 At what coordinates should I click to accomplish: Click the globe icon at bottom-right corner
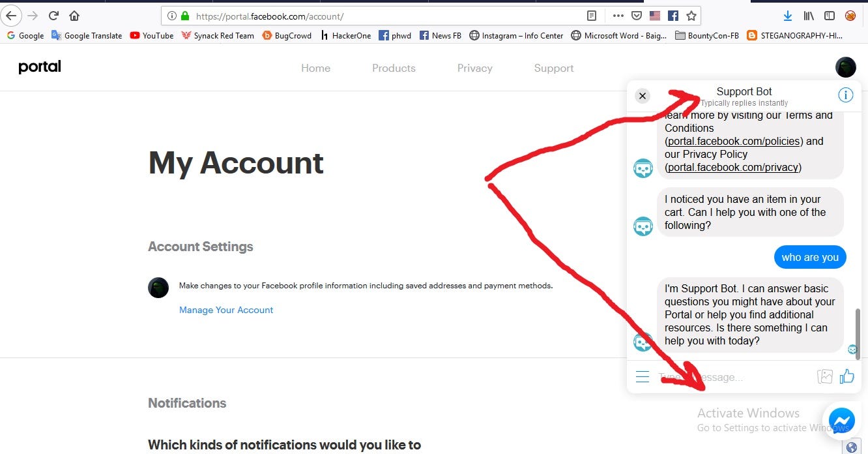851,447
